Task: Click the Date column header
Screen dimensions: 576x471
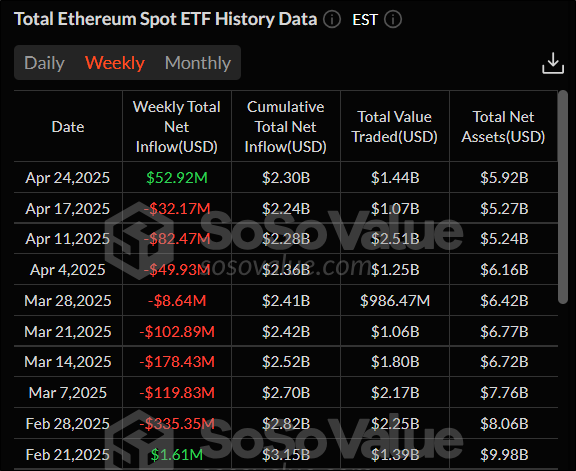Action: tap(68, 127)
